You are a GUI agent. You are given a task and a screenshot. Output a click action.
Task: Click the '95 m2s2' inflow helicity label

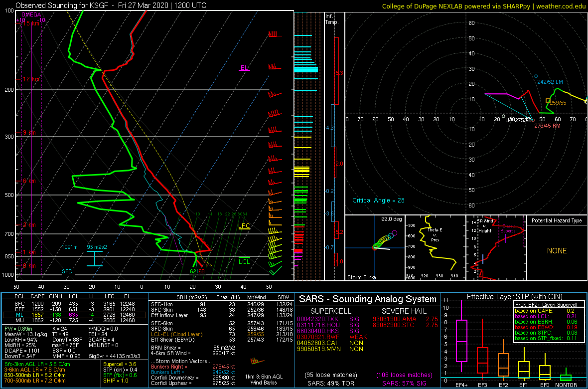[x=97, y=247]
